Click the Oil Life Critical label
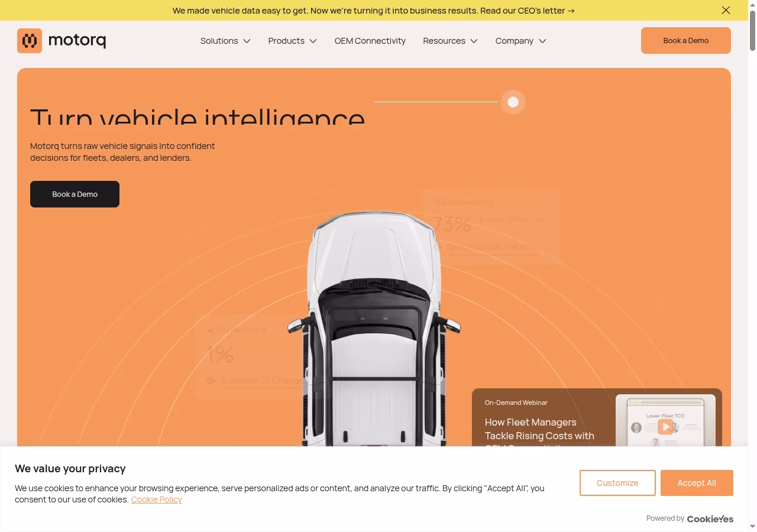 pos(241,329)
